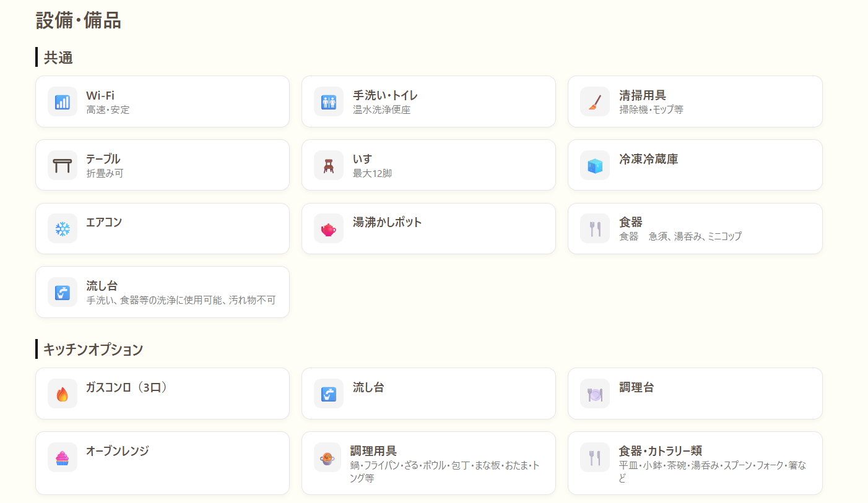Click the 掃除機・モップ等 description text
Viewport: 868px width, 503px height.
[651, 110]
